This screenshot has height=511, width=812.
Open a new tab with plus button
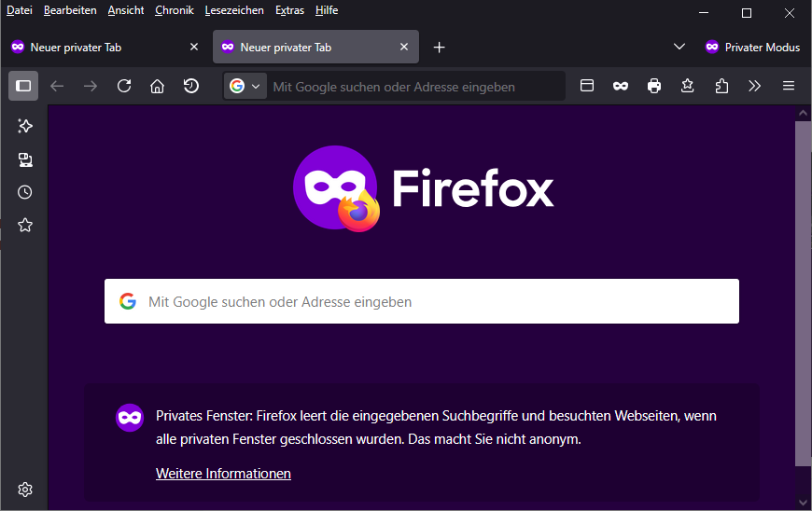point(439,47)
